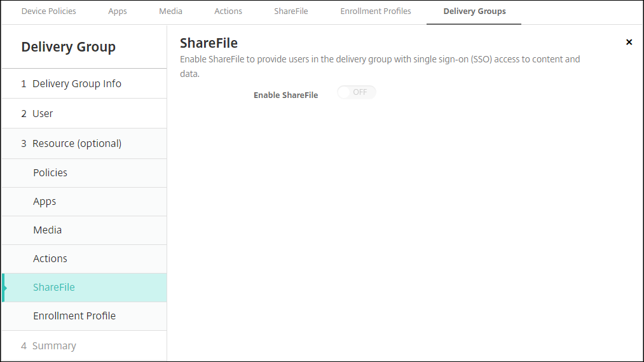The image size is (644, 362).
Task: Select the Delivery Groups tab
Action: tap(474, 11)
